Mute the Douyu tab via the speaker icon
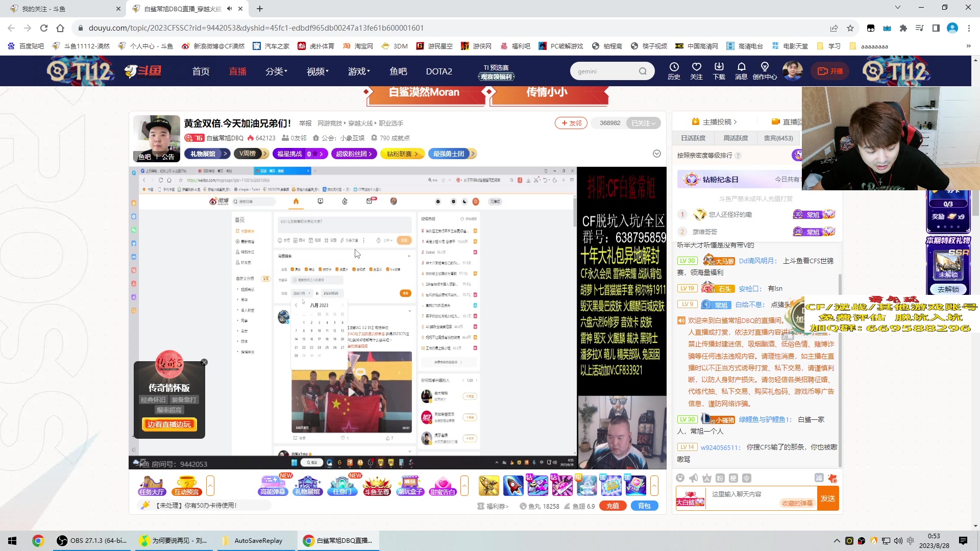The width and height of the screenshot is (980, 551). click(229, 9)
